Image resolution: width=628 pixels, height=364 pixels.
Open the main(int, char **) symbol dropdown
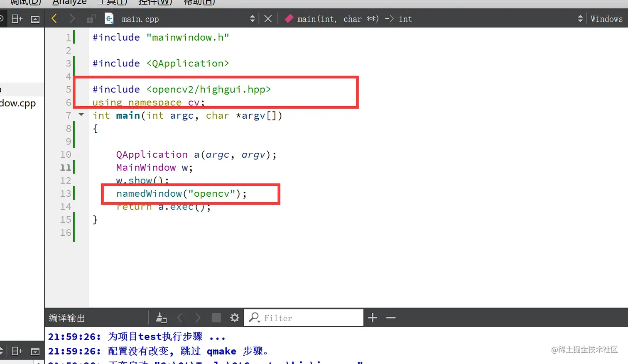pyautogui.click(x=580, y=19)
